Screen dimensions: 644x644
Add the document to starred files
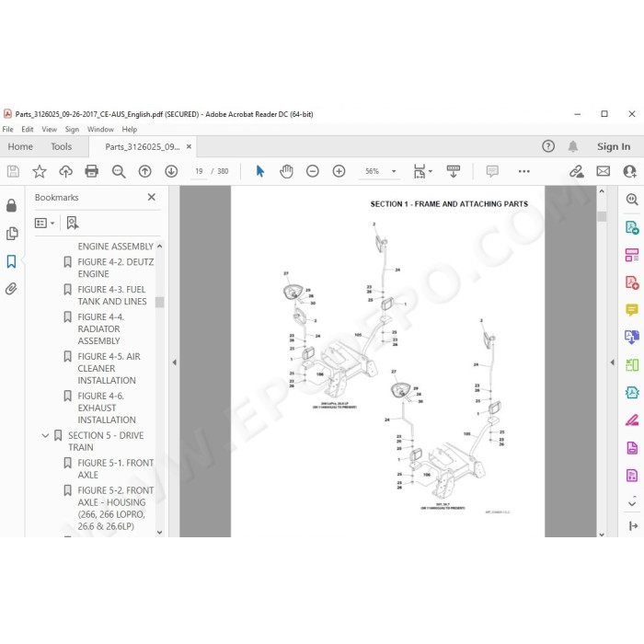(x=40, y=171)
